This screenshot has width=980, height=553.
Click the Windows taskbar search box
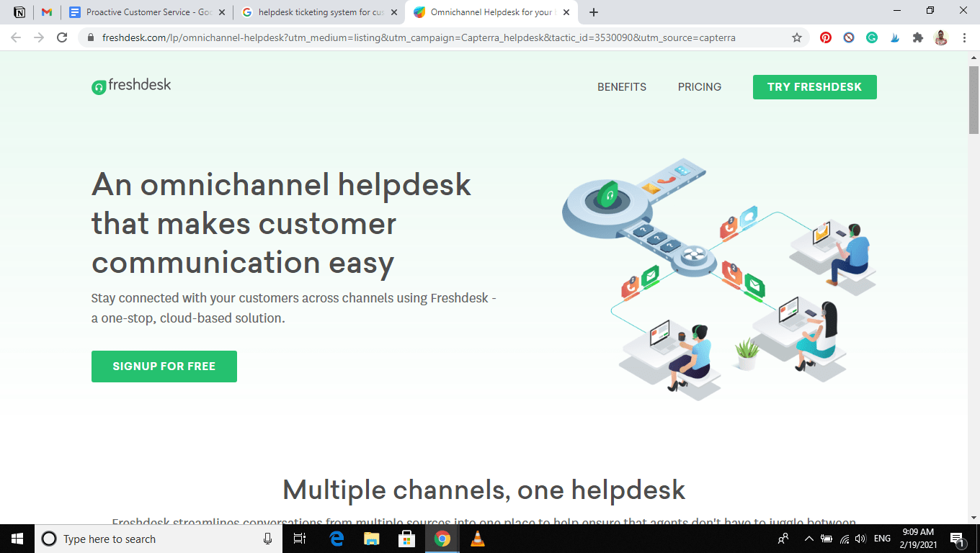(x=159, y=539)
